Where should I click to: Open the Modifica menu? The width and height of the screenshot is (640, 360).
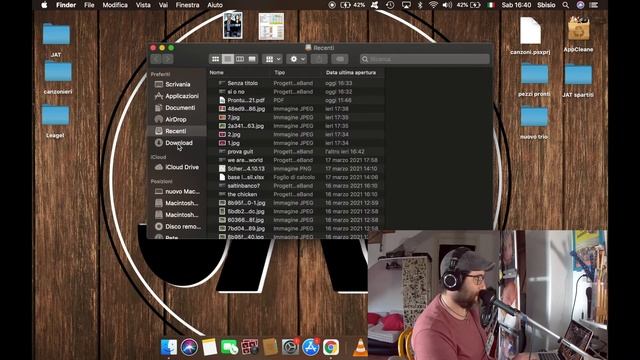click(x=115, y=5)
